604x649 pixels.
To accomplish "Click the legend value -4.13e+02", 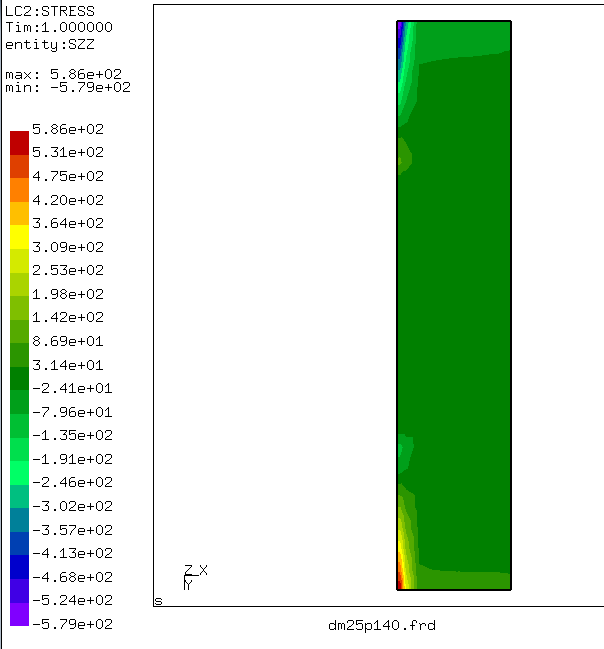I will [72, 553].
